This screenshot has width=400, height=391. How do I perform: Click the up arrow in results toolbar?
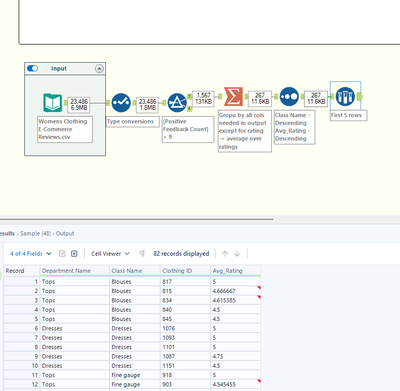225,254
